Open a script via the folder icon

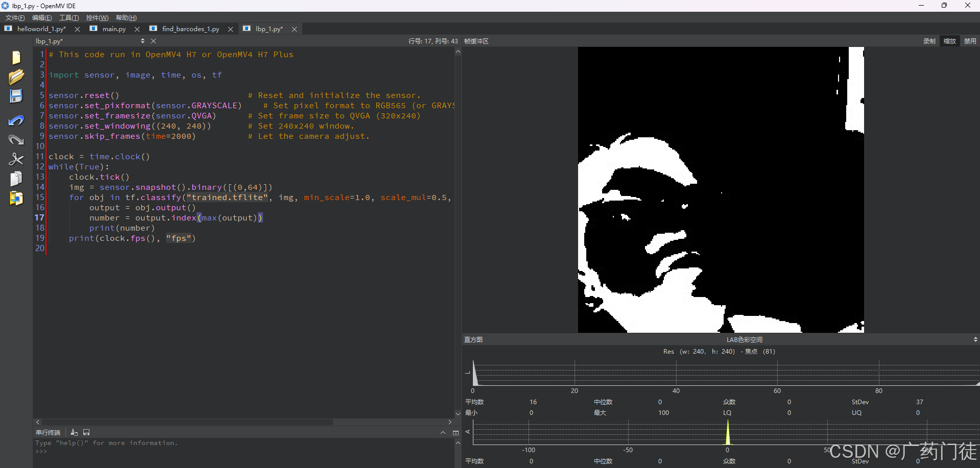(x=16, y=76)
